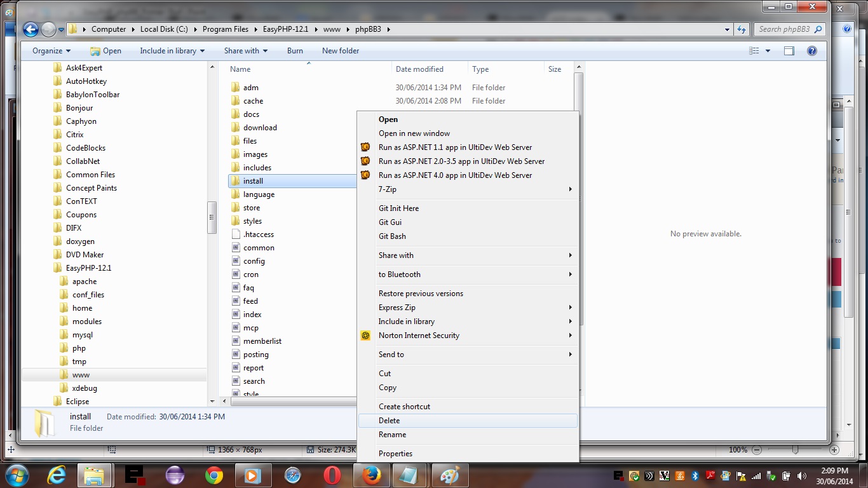Screen dimensions: 868x488
Task: Select the memberlist file
Action: coord(262,341)
